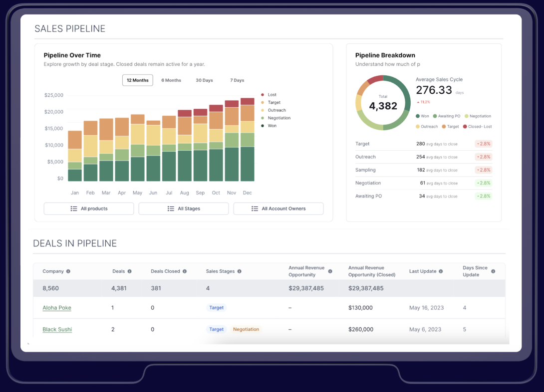Select the 30 Days time range tab
Screen dimensions: 544x392
[204, 80]
